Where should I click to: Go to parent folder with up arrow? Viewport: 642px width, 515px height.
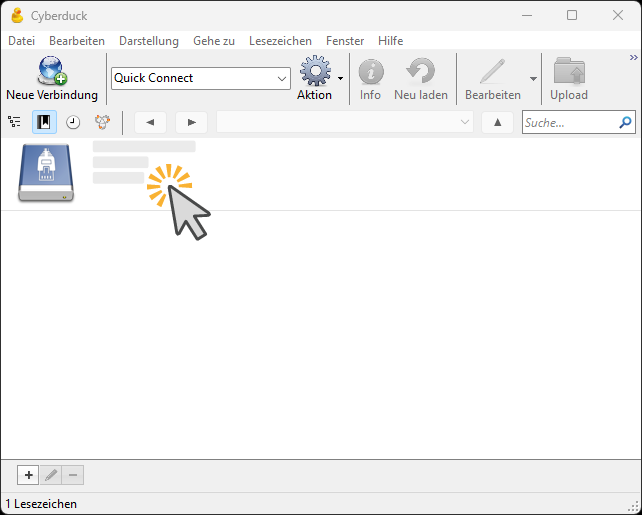pos(497,122)
